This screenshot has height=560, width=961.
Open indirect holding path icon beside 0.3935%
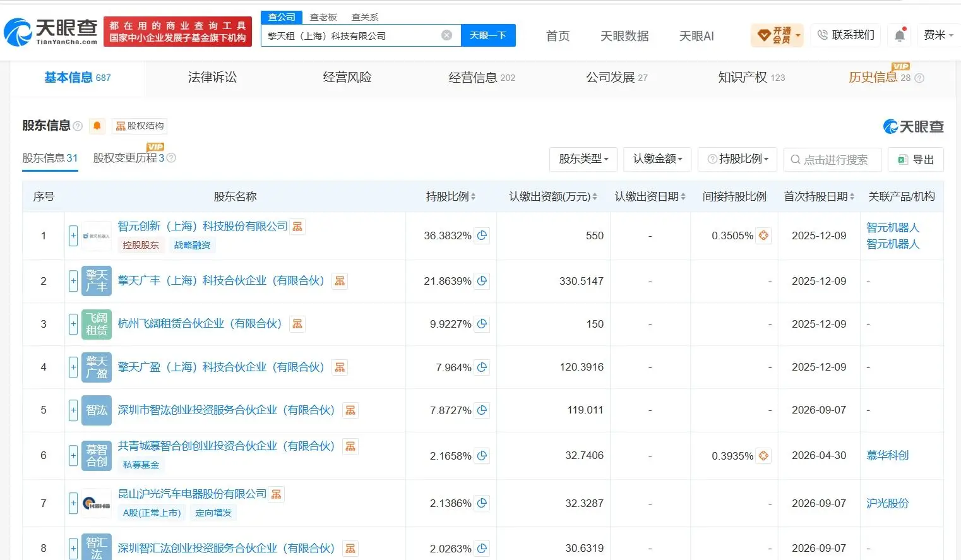763,455
